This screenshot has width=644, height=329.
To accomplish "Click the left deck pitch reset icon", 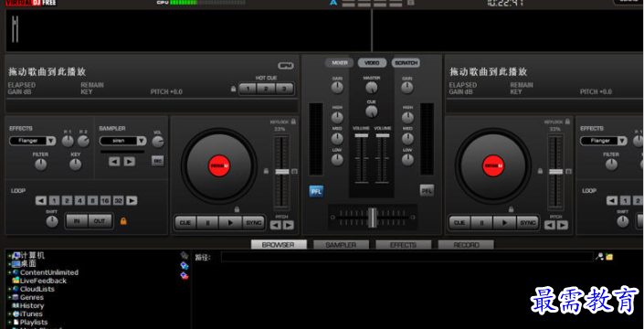I will 294,171.
